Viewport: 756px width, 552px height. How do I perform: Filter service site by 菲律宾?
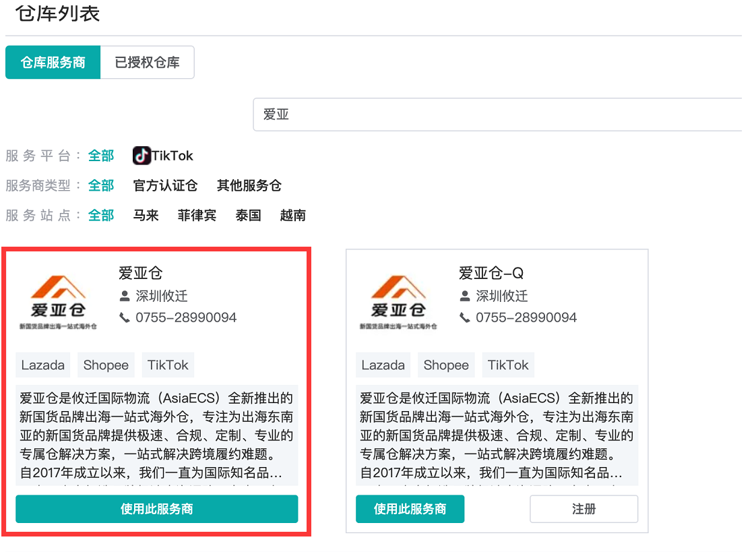[197, 215]
